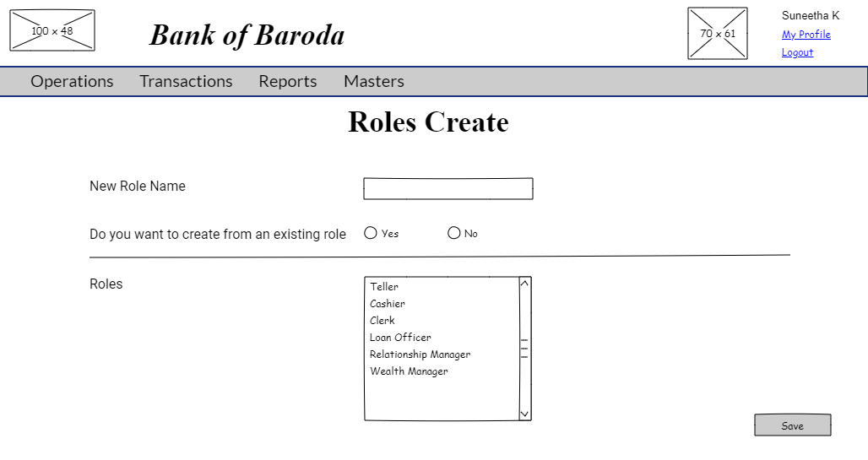Open the Reports menu
Image resolution: width=868 pixels, height=460 pixels.
click(x=288, y=81)
